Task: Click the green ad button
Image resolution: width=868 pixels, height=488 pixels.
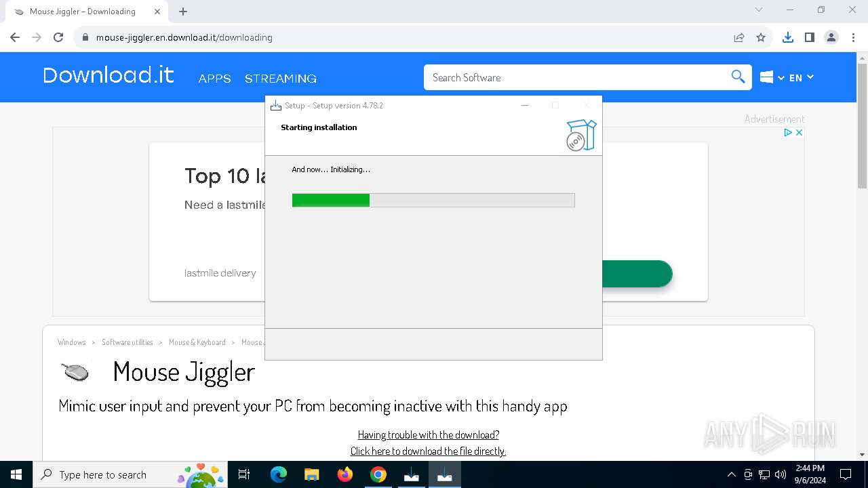Action: pyautogui.click(x=637, y=274)
